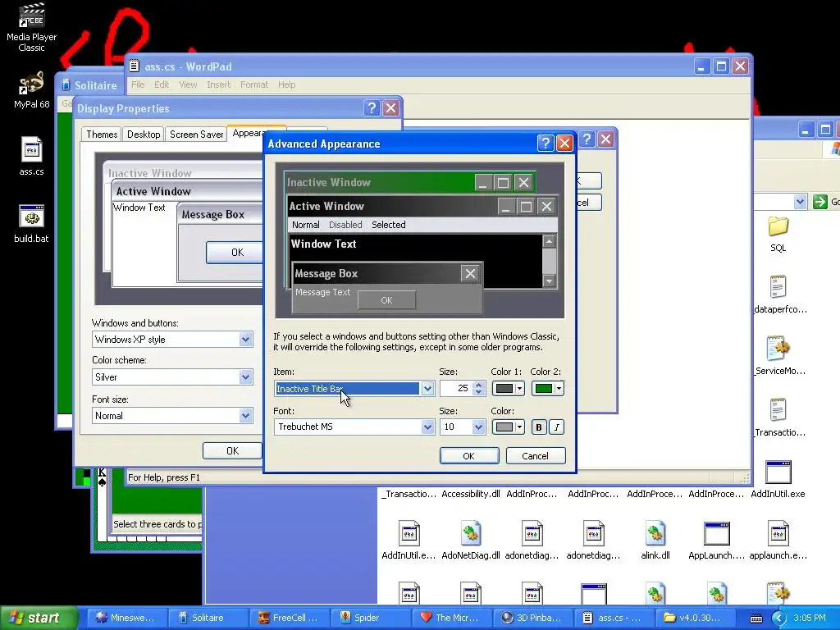Select the Accessibility.dll file name
Image resolution: width=840 pixels, height=630 pixels.
click(471, 494)
